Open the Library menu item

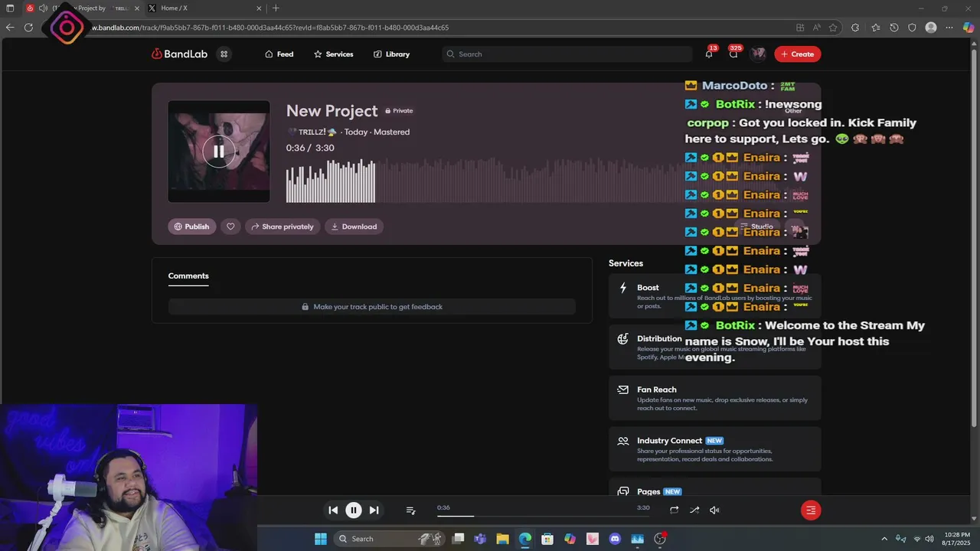391,54
